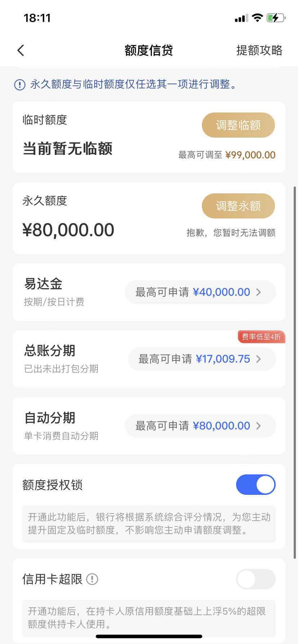This screenshot has width=298, height=644.
Task: Tap the info icon beside 信用卡超限
Action: pos(92,579)
